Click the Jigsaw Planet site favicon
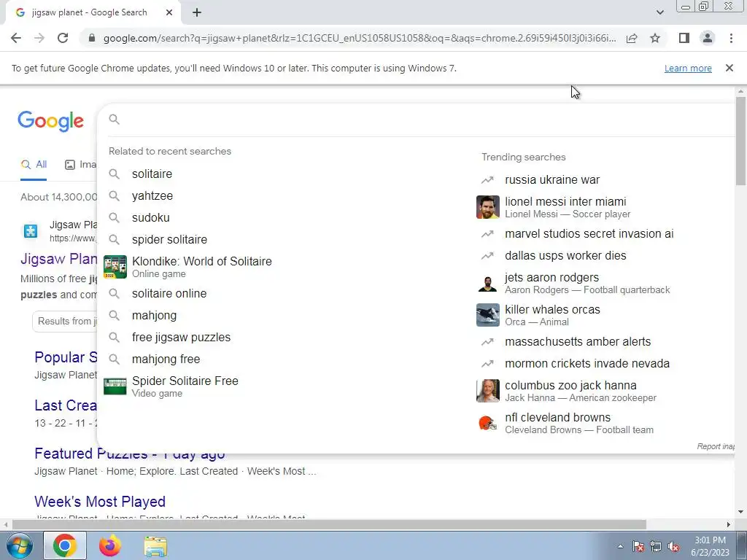The image size is (747, 560). [31, 231]
